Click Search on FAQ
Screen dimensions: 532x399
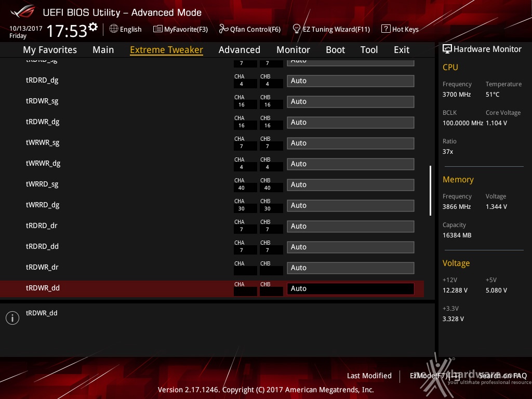502,376
